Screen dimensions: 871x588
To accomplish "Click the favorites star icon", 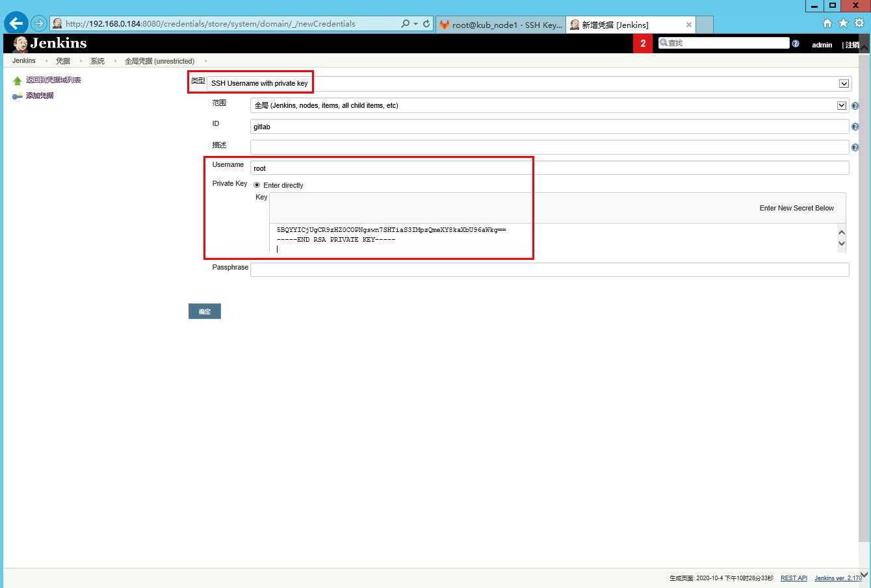I will pyautogui.click(x=844, y=23).
